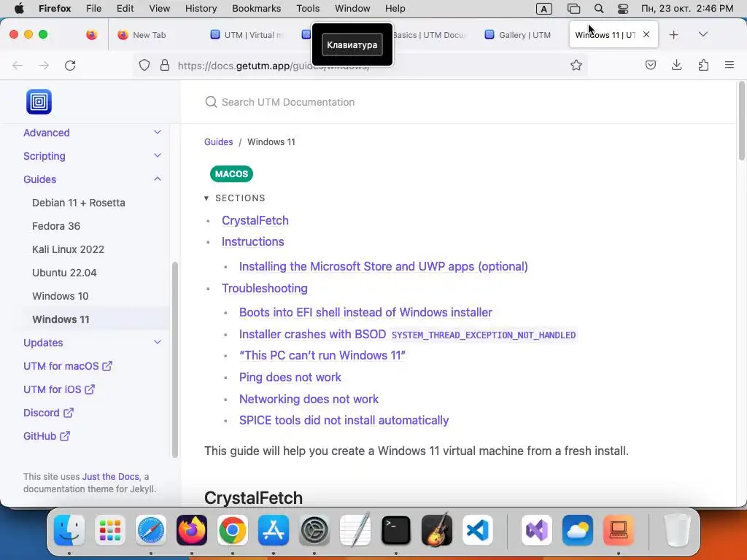The image size is (747, 560).
Task: Open the Fedora 36 guide
Action: 56,226
